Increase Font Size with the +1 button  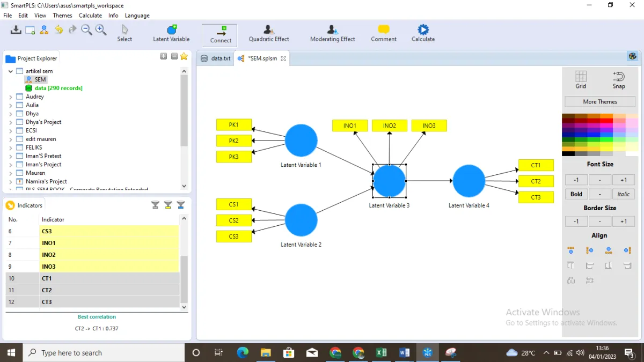tap(624, 180)
